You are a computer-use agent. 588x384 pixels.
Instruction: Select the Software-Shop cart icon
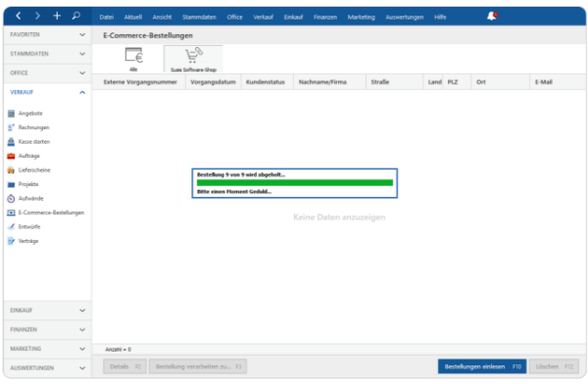click(193, 55)
